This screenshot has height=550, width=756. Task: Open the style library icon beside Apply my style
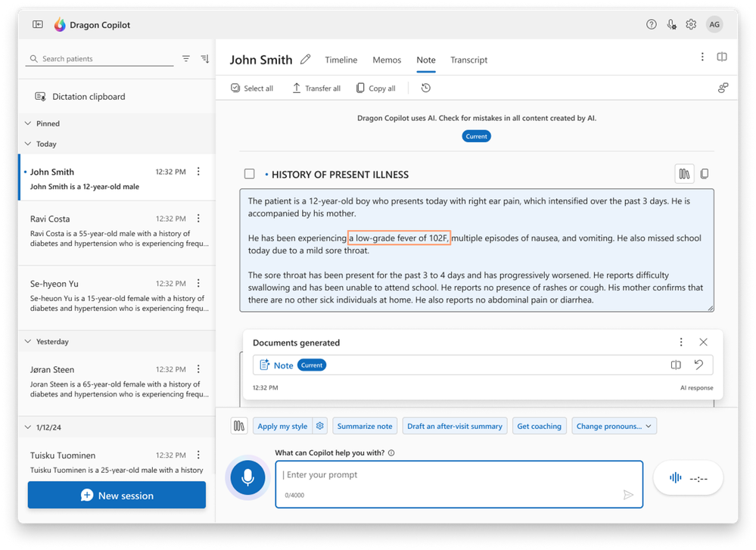pos(239,426)
